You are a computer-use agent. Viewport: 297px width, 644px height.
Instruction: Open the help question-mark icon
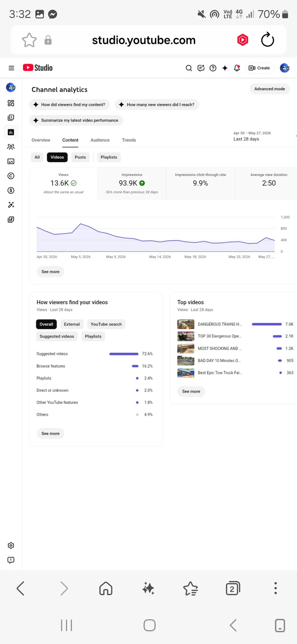click(x=213, y=68)
